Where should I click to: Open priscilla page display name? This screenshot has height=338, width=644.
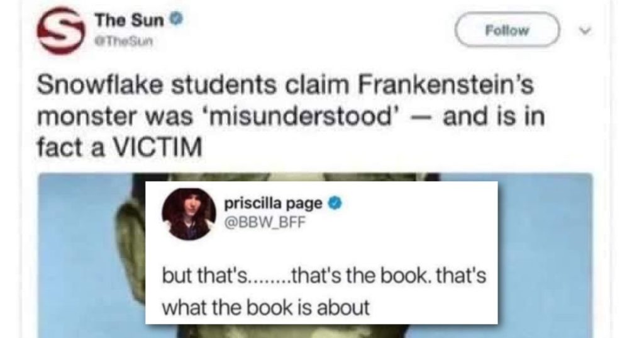[273, 203]
